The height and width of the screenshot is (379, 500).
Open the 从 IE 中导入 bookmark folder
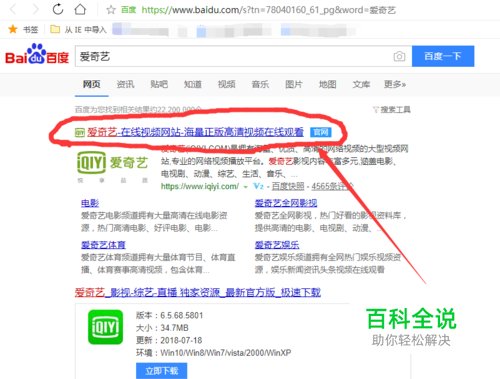click(x=78, y=30)
